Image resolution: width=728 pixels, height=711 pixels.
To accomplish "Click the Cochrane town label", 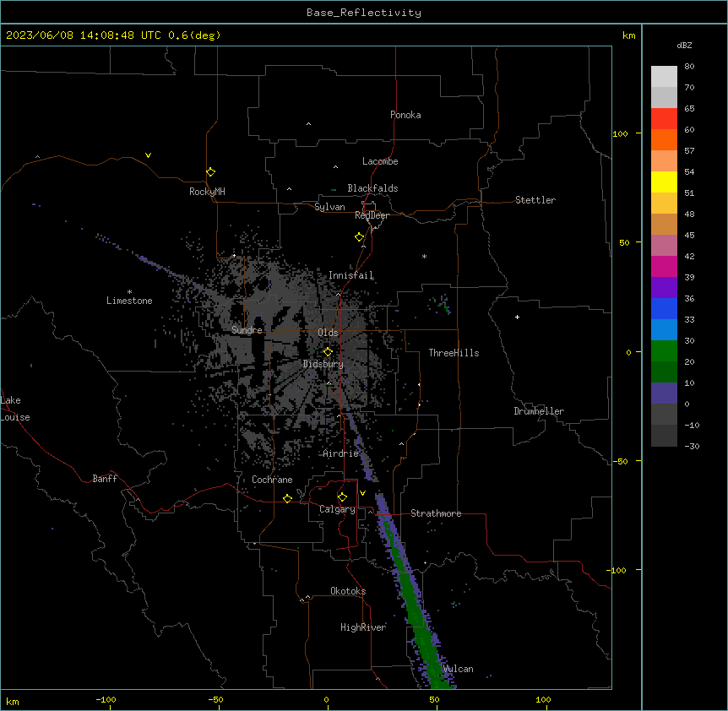I will pos(272,480).
